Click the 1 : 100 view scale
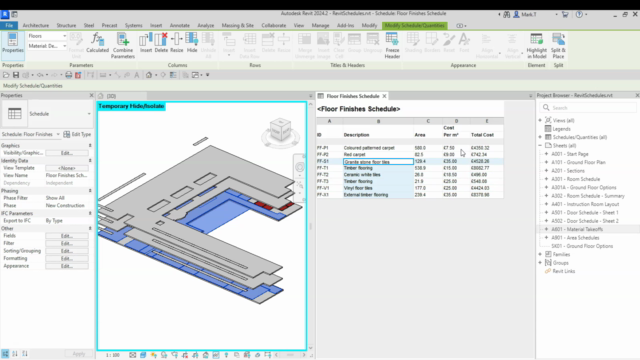Screen dimensions: 640x360 (113, 355)
